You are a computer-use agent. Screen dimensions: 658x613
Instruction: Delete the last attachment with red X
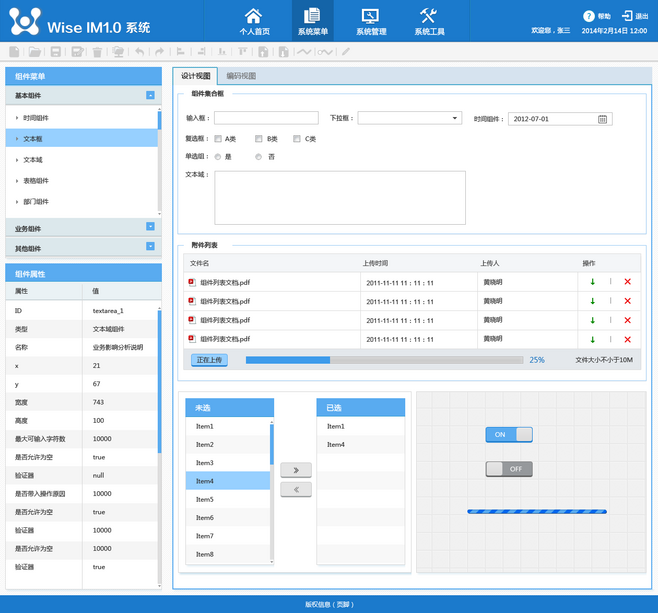click(628, 339)
